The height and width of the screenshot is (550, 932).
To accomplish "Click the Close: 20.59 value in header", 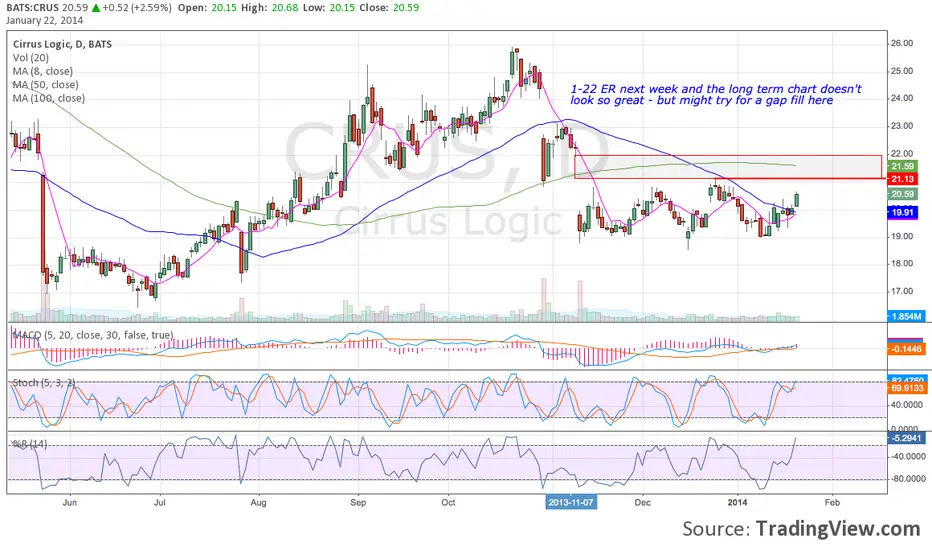I will [389, 8].
